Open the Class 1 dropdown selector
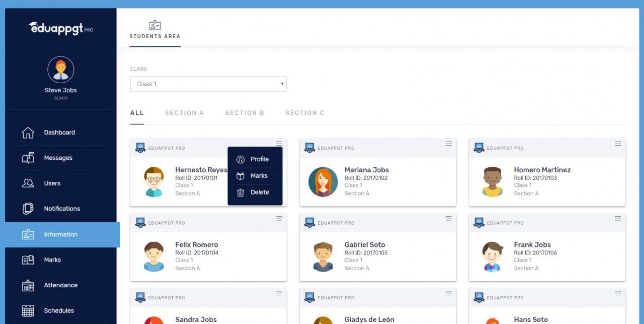This screenshot has width=644, height=324. click(x=208, y=84)
